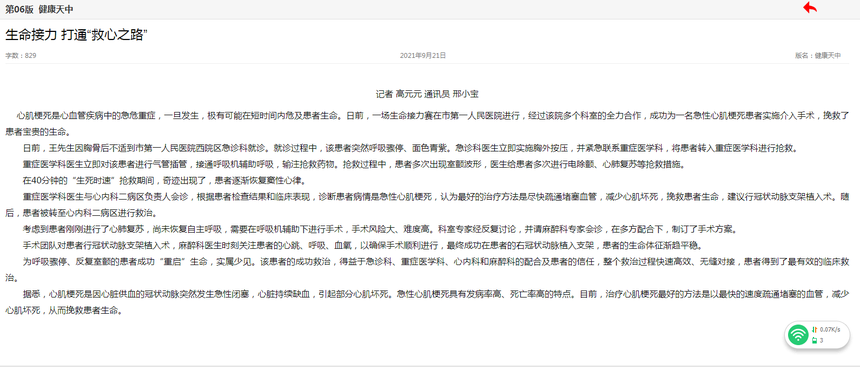Click the '第06版 健康天中' page header
Screen dimensions: 860x370
pos(39,9)
